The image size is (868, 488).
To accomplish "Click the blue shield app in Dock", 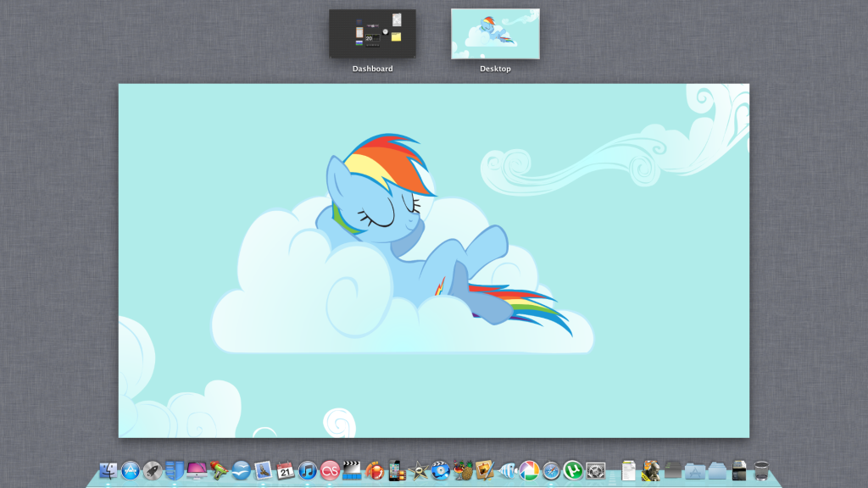I will click(175, 471).
